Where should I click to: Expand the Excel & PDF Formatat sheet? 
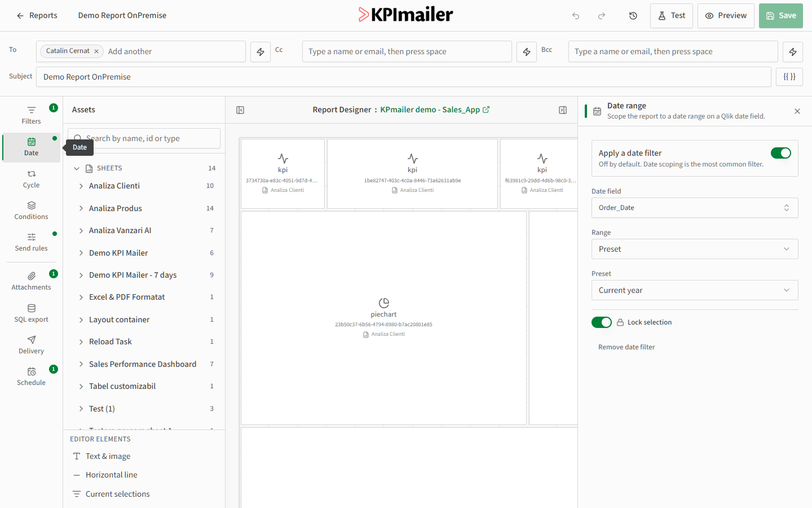point(81,297)
